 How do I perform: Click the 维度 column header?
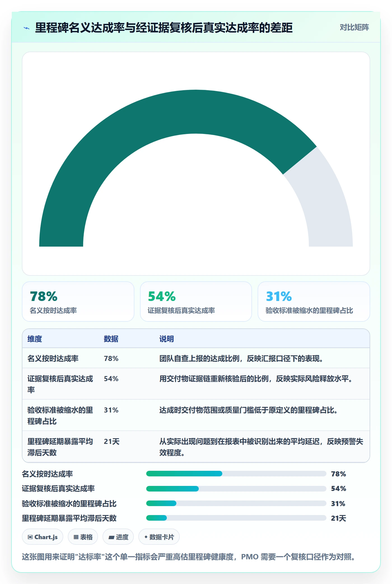pos(35,339)
